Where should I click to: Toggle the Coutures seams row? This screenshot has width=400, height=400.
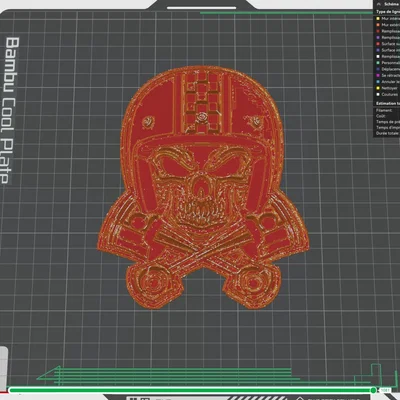click(x=388, y=95)
